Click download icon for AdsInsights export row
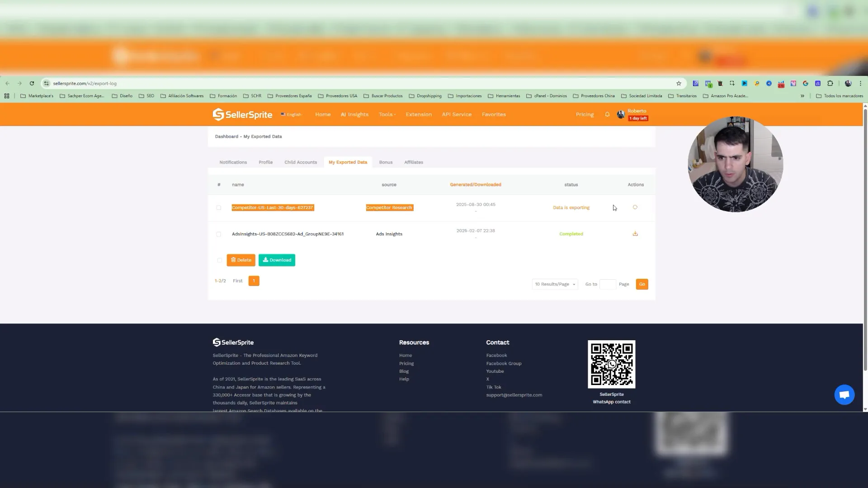 coord(635,234)
